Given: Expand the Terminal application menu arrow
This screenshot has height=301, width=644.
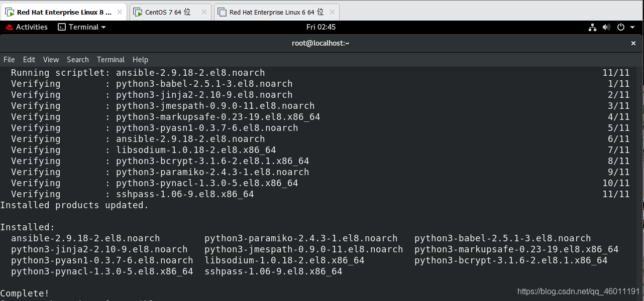Looking at the screenshot, I should pos(103,28).
